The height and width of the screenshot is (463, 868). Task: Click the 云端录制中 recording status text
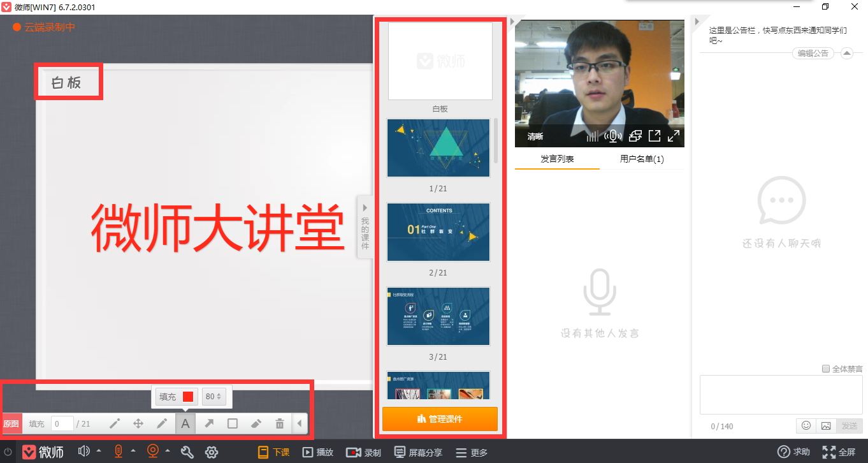50,27
